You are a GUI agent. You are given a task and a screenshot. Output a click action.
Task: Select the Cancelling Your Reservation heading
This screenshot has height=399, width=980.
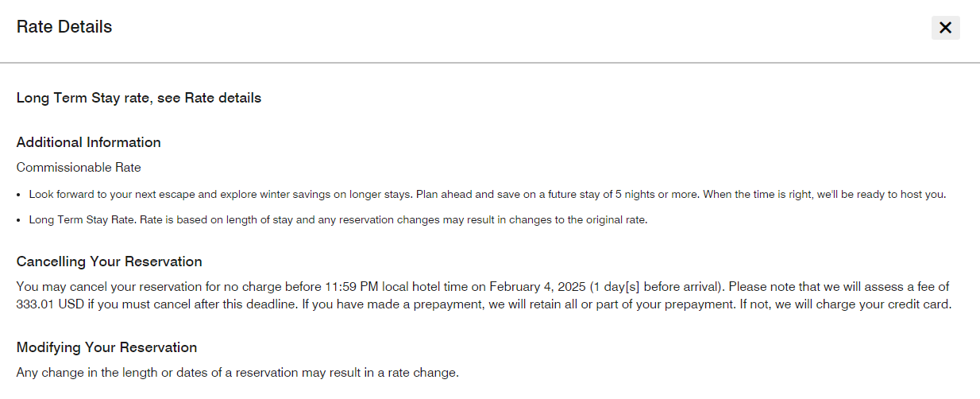110,261
